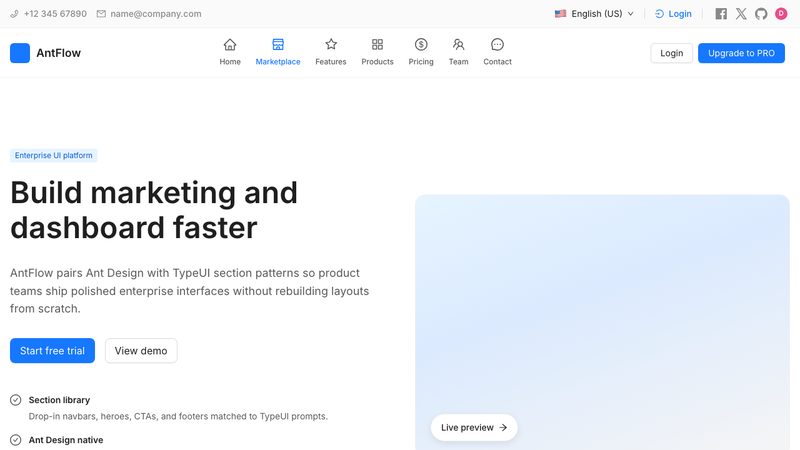Click the Upgrade to PRO button
This screenshot has width=800, height=450.
741,53
